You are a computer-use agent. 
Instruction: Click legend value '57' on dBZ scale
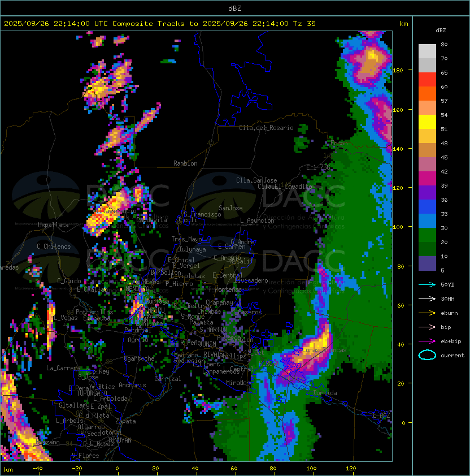pos(444,101)
